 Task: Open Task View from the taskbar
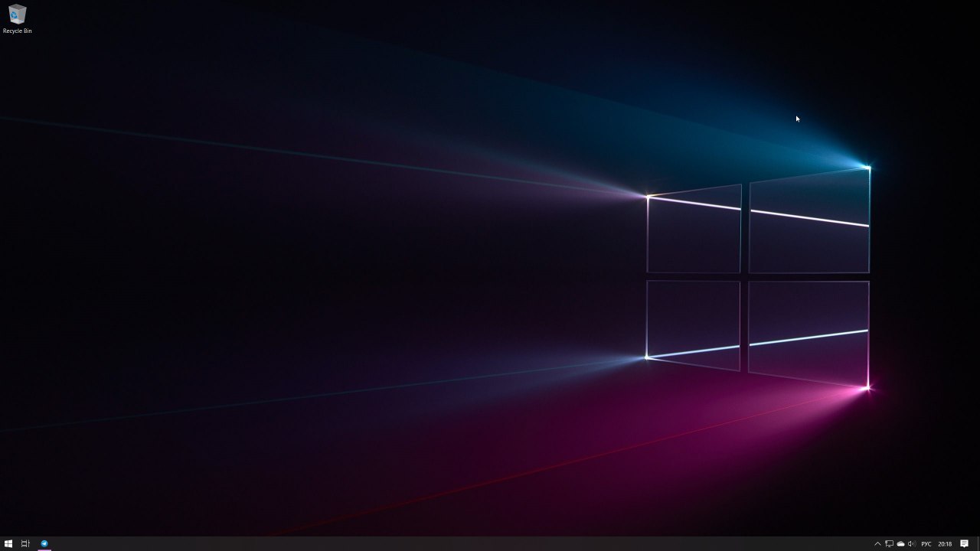(25, 544)
